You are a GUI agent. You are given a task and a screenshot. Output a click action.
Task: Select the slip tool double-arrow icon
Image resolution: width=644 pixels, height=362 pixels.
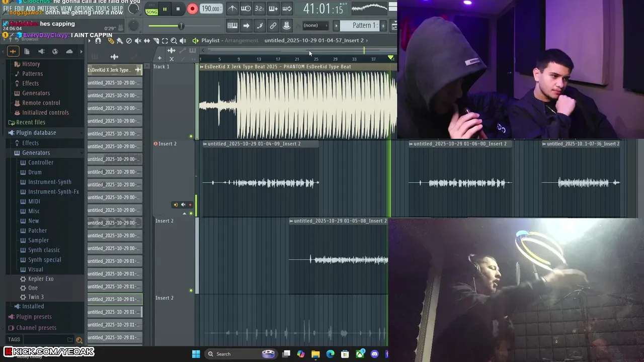(x=147, y=41)
